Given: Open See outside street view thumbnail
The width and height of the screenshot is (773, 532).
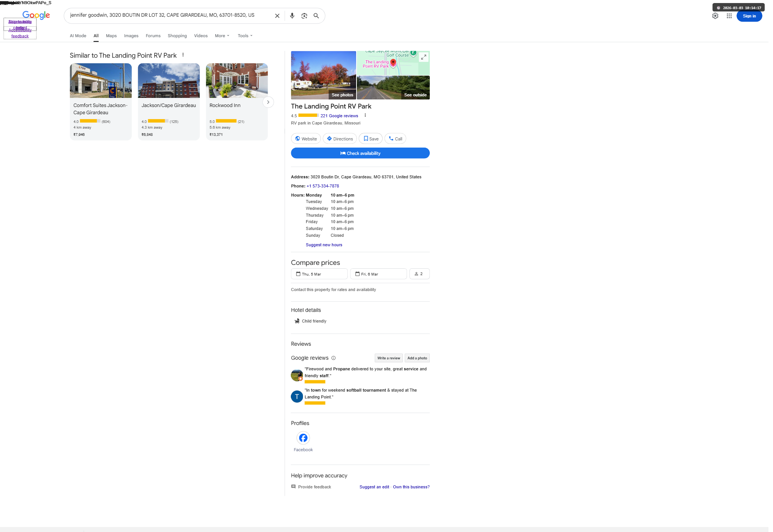Looking at the screenshot, I should coord(393,88).
